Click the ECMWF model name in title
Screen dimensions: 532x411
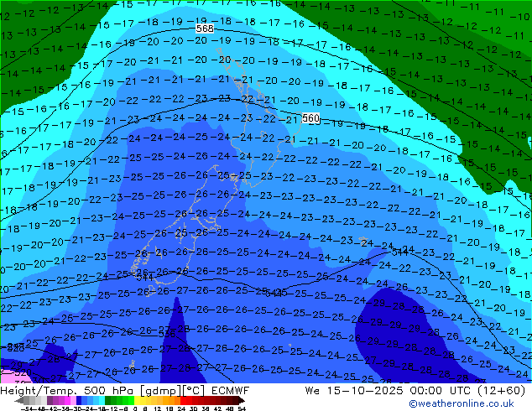[x=231, y=391]
